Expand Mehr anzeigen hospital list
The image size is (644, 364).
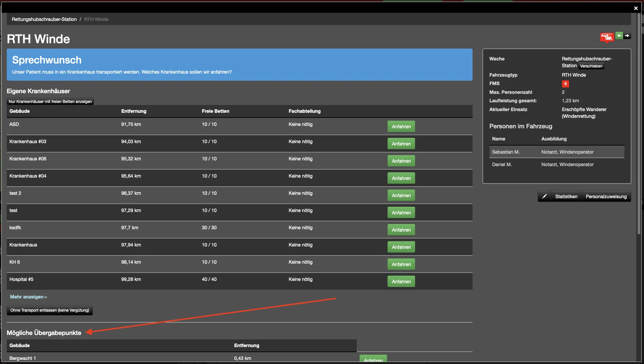click(x=28, y=297)
